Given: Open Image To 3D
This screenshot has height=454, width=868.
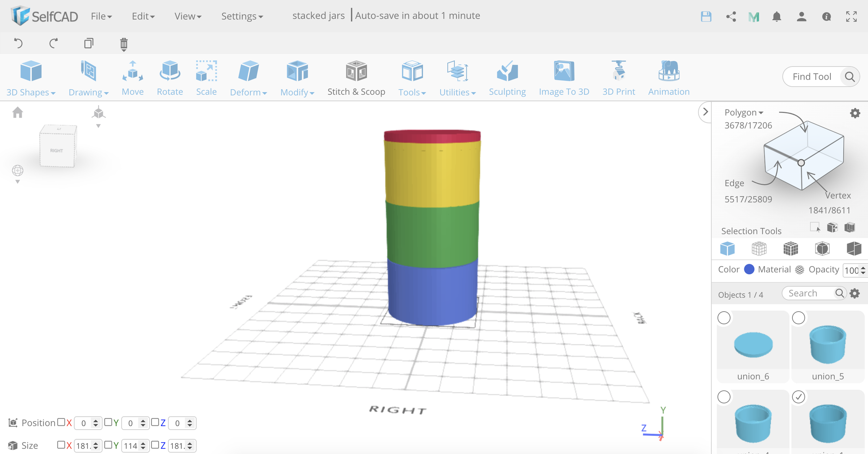Looking at the screenshot, I should pyautogui.click(x=563, y=78).
